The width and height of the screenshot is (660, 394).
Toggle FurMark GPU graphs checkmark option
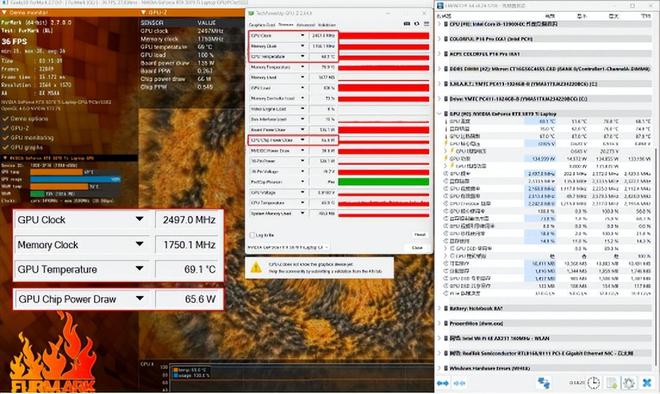point(5,147)
